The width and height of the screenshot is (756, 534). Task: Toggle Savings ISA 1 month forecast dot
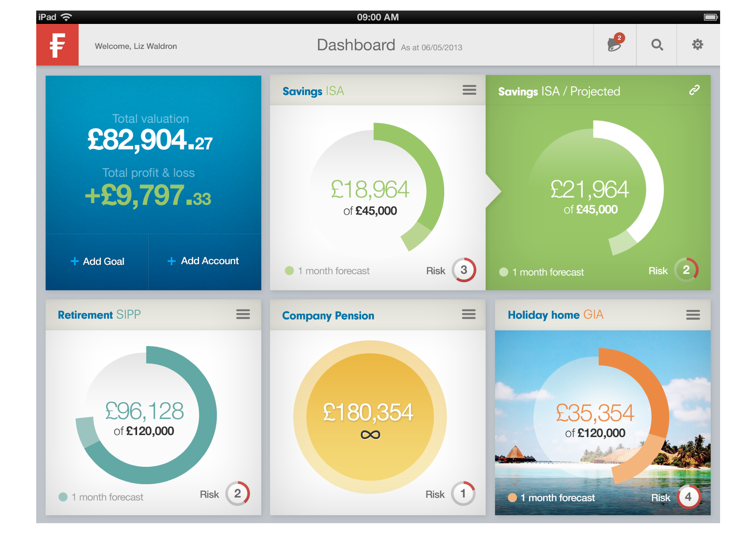pyautogui.click(x=289, y=271)
